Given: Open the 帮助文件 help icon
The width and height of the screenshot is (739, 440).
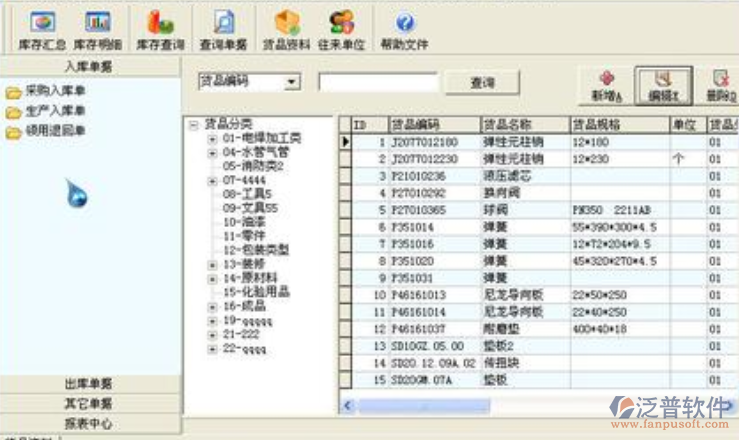Looking at the screenshot, I should [x=404, y=30].
